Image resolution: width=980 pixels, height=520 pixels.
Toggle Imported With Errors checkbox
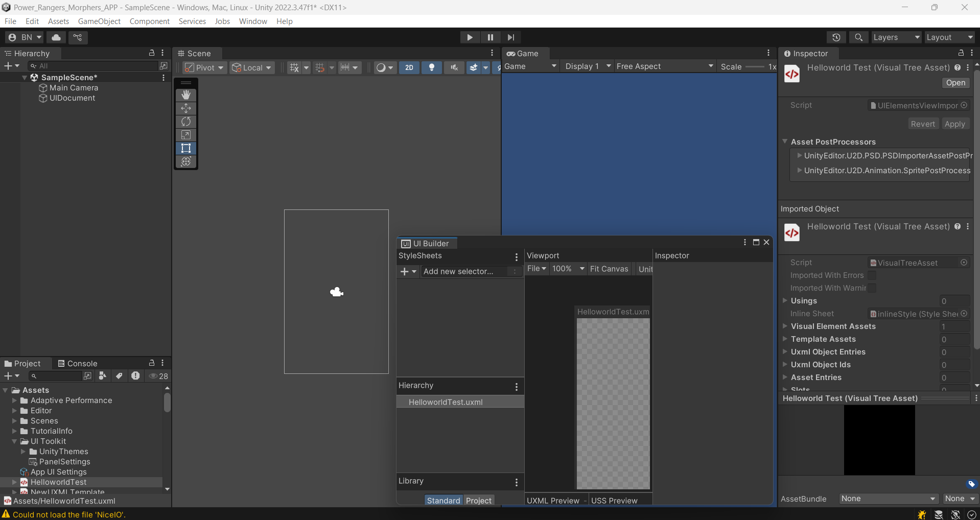872,275
